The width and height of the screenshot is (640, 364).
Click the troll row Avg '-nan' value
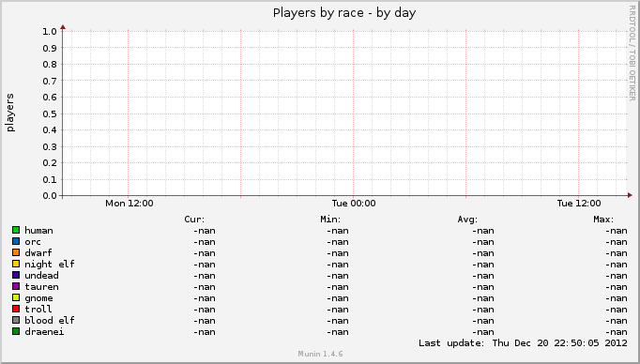click(483, 310)
